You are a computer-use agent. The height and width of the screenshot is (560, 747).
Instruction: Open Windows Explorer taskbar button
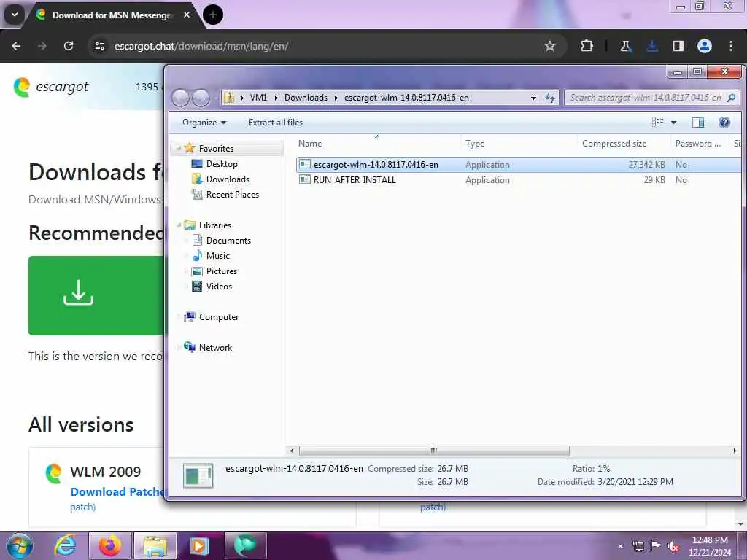(x=155, y=545)
